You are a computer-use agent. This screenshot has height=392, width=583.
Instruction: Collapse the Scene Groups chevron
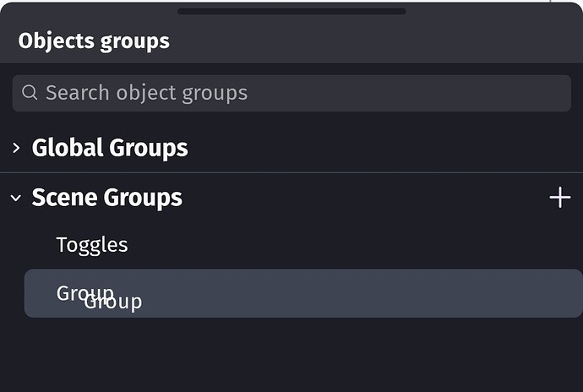tap(16, 198)
